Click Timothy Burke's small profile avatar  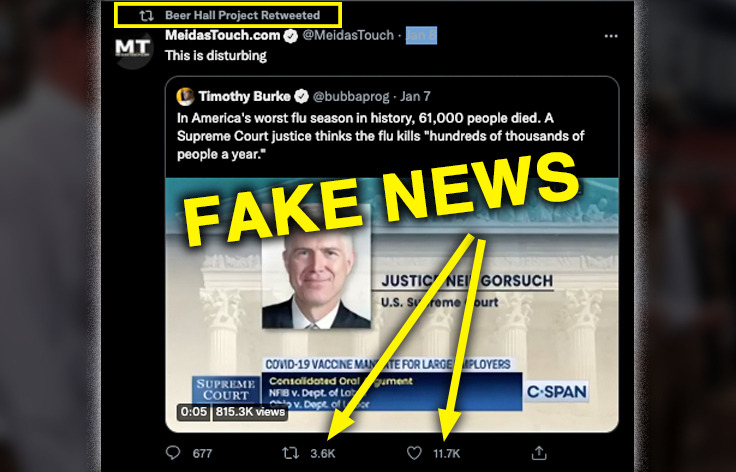[x=185, y=96]
